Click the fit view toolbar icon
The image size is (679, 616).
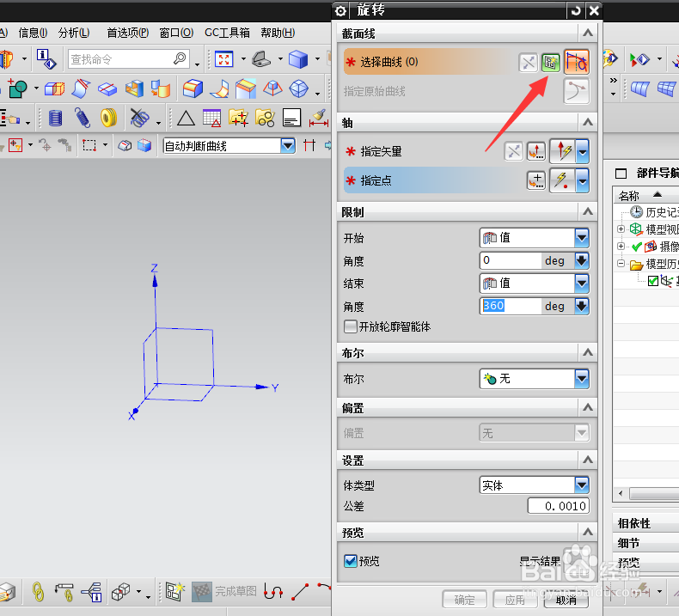(223, 59)
